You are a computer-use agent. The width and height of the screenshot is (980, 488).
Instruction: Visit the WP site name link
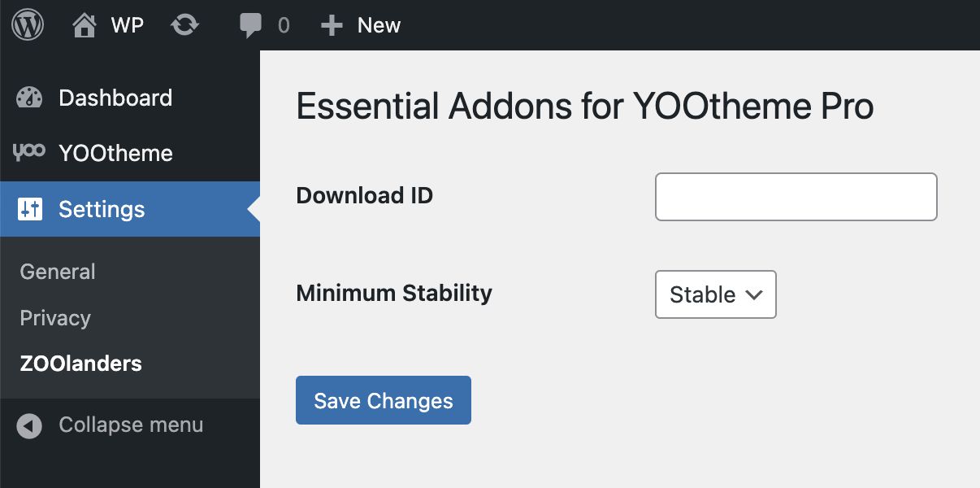tap(128, 25)
